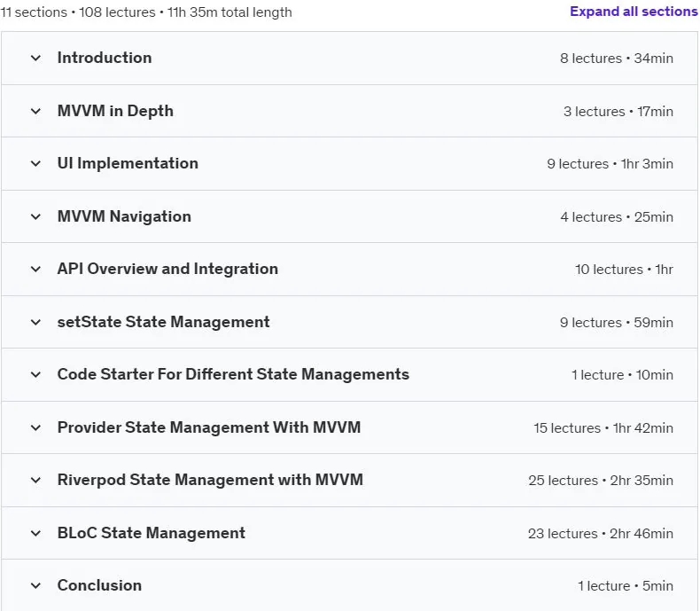
Task: Click the '8 lectures • 34min' summary text
Action: 617,58
